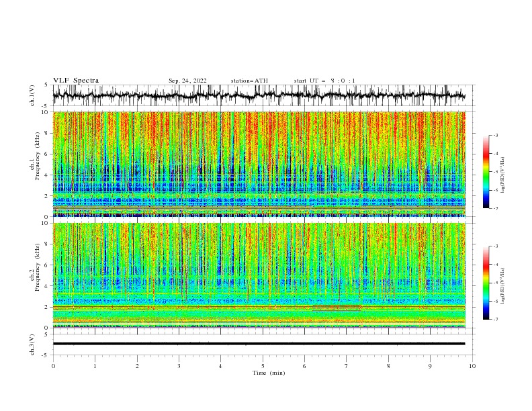Click the "ch.3(V)" vertical axis label
The width and height of the screenshot is (532, 411).
[32, 345]
